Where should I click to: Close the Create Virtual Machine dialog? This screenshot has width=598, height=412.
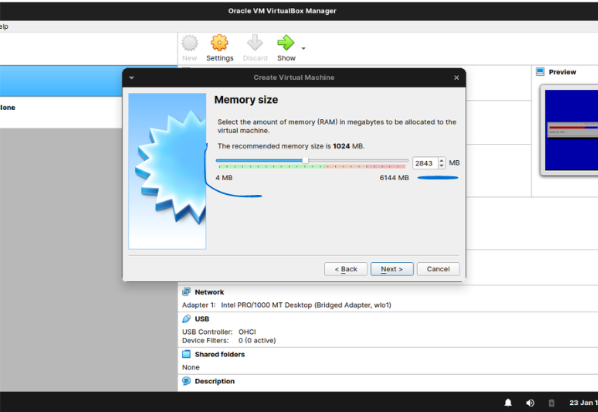click(x=457, y=78)
